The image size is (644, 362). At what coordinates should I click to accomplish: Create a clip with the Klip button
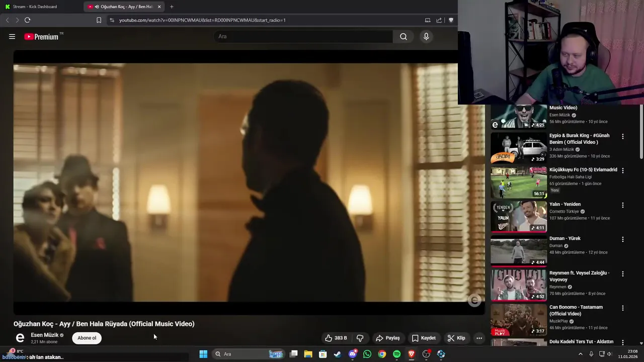[456, 338]
